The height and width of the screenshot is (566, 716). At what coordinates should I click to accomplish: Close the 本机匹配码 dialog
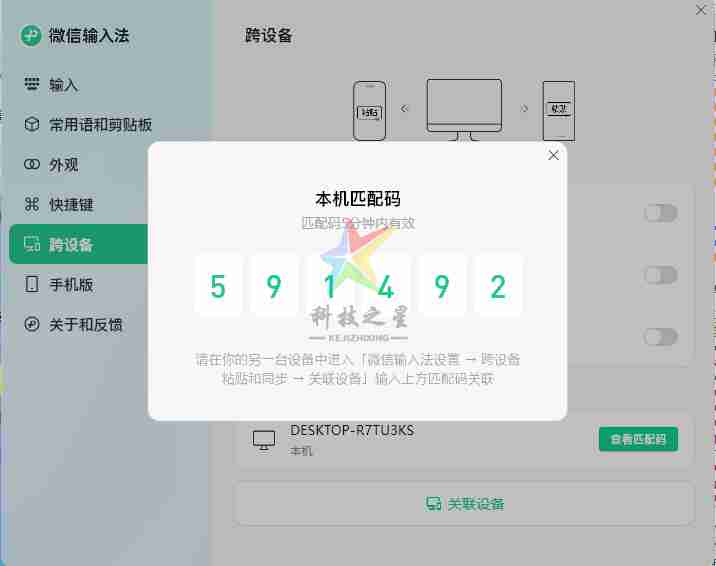click(553, 155)
